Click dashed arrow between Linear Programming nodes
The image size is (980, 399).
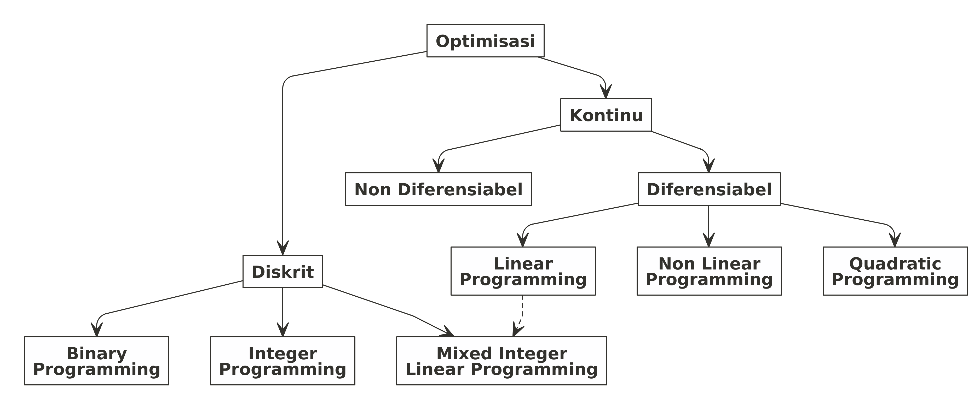(x=500, y=319)
